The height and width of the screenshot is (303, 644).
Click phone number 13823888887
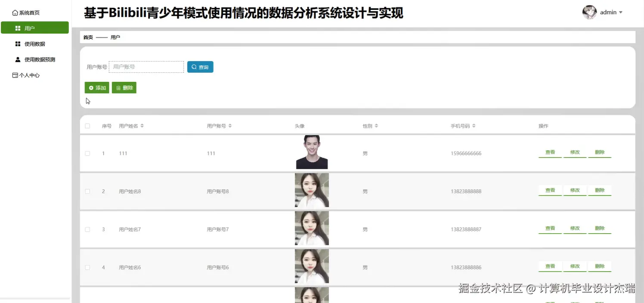[466, 229]
